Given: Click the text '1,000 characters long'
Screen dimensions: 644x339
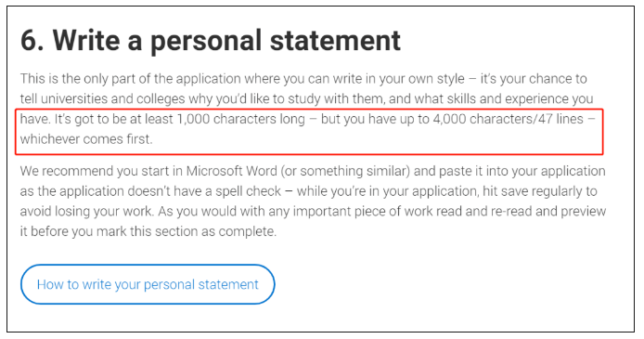Looking at the screenshot, I should (x=241, y=119).
